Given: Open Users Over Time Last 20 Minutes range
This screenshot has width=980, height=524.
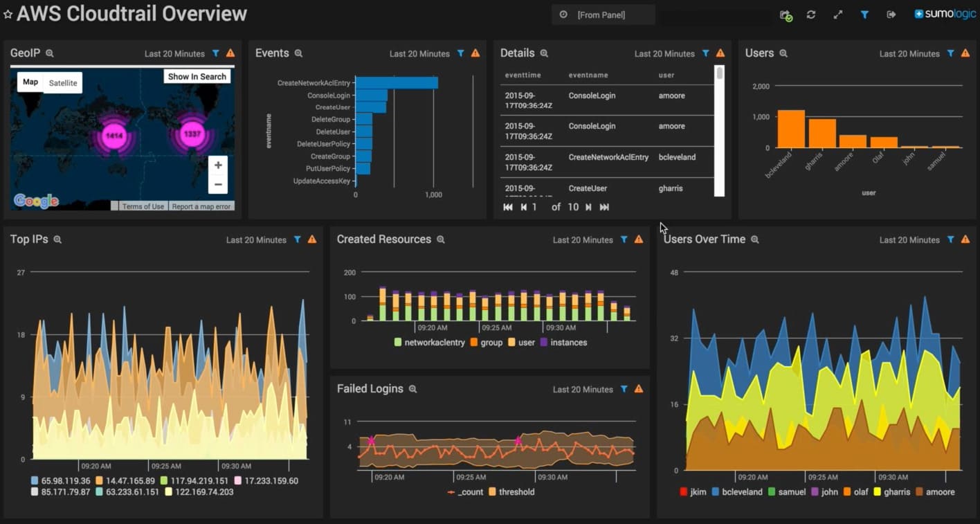Looking at the screenshot, I should pos(909,240).
